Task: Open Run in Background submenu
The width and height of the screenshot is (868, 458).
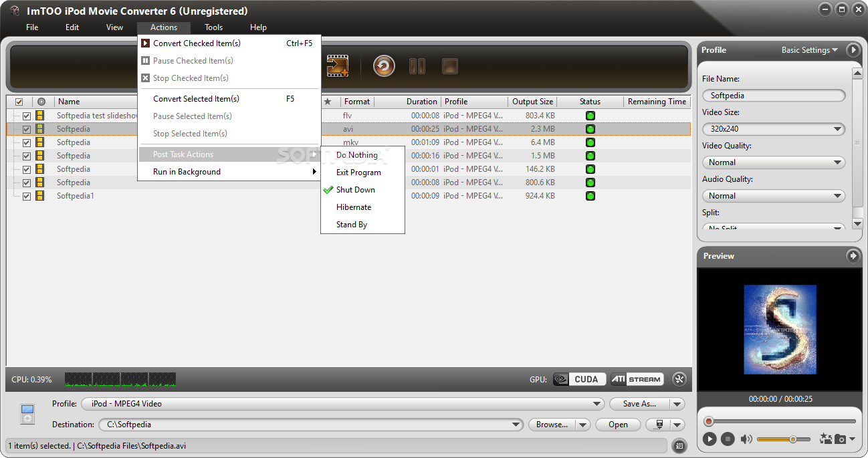Action: [x=229, y=172]
